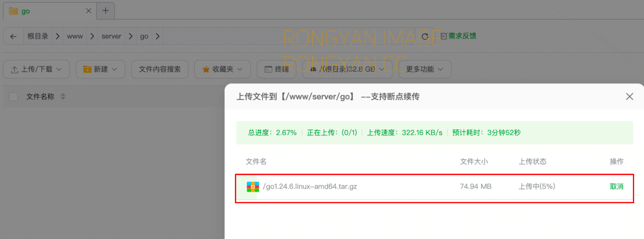This screenshot has height=239, width=644.
Task: Click 正在上传 (0/1) text
Action: 332,133
